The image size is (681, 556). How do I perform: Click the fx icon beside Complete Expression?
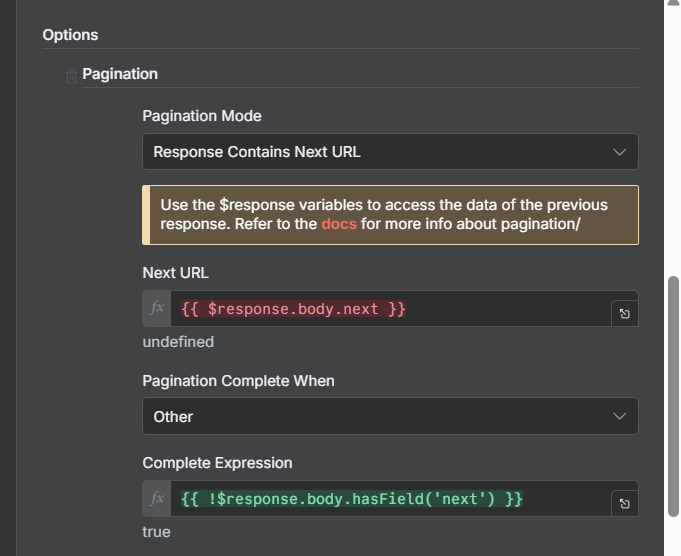[157, 498]
